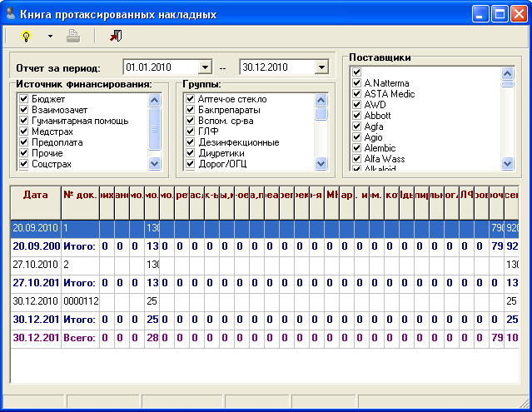The width and height of the screenshot is (532, 412).
Task: Minimize the window
Action: 481,14
